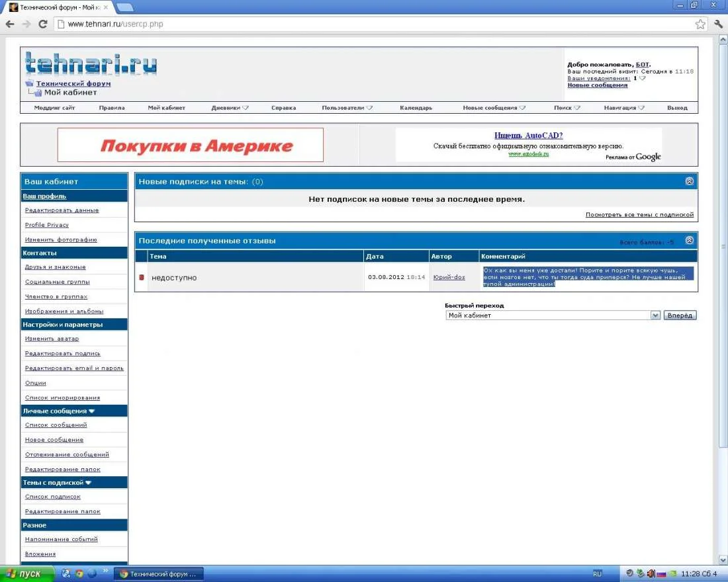The image size is (728, 582).
Task: Click the Russian flag tray icon
Action: coord(662,574)
